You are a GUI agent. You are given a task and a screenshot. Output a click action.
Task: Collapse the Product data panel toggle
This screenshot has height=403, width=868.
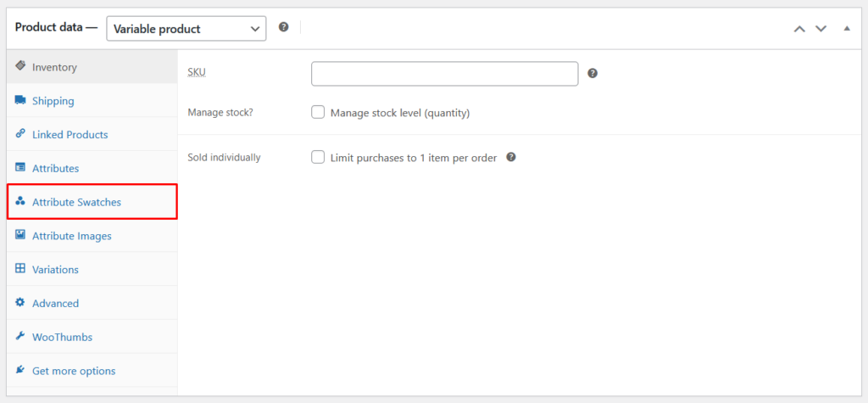click(x=847, y=29)
